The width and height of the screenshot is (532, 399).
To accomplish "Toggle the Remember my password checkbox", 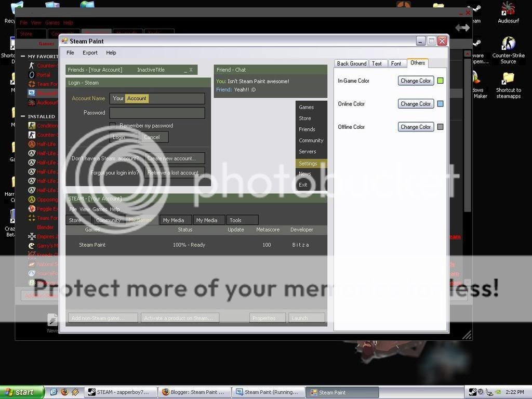I will [113, 126].
